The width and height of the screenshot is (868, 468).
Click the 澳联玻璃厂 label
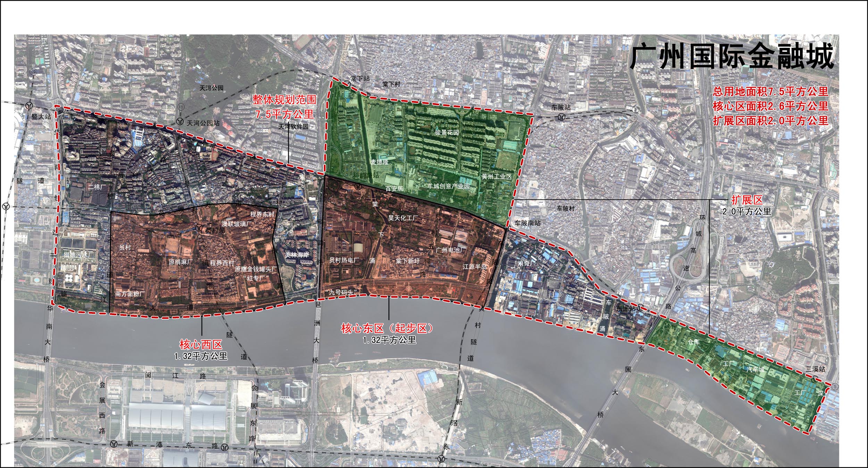(x=237, y=224)
